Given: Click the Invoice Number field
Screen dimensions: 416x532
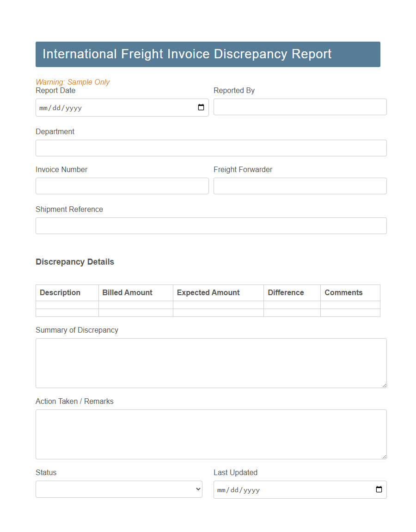Looking at the screenshot, I should 122,186.
